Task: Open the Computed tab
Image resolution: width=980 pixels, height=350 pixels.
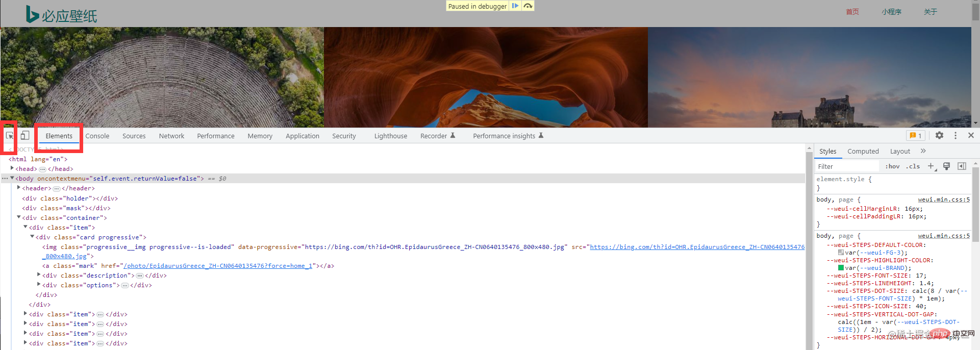Action: [863, 152]
